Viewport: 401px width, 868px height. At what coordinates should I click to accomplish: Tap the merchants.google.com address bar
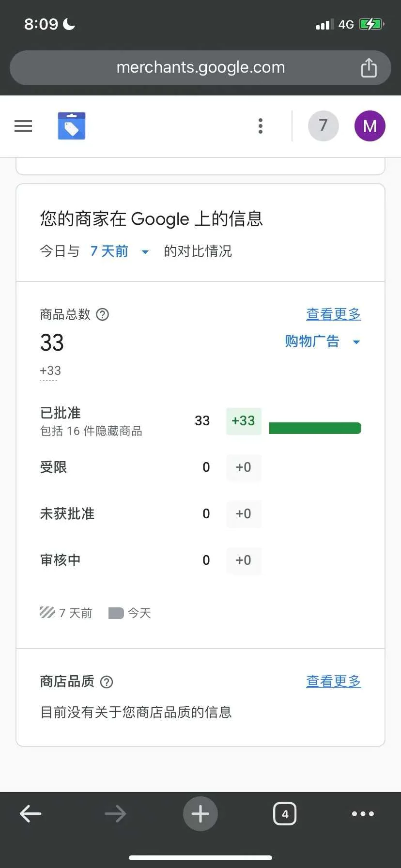[200, 68]
